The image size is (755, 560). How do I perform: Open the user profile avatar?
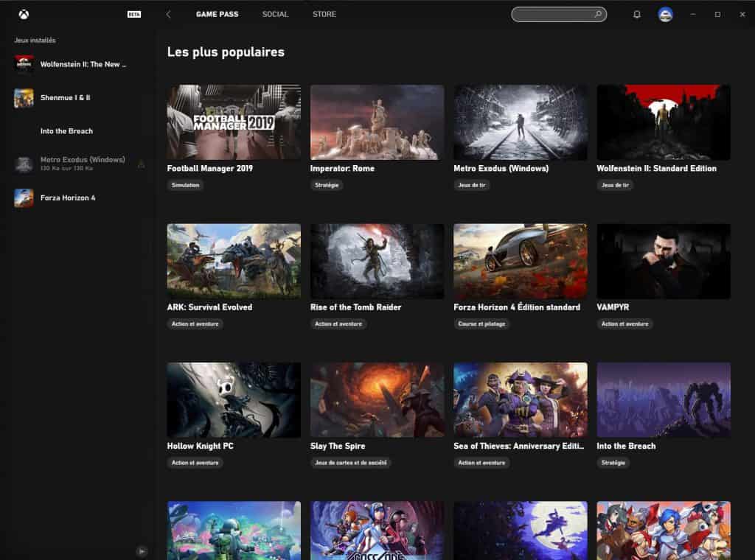pyautogui.click(x=665, y=14)
